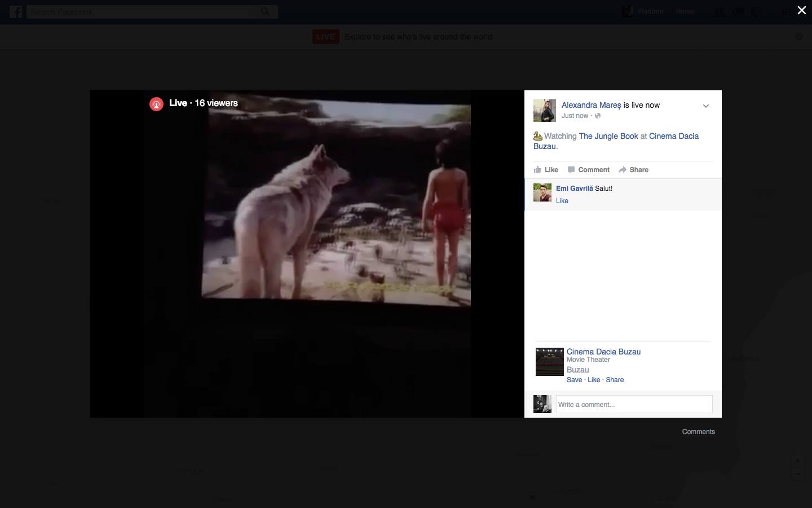Click the Facebook logo in the top bar
This screenshot has height=508, width=812.
coord(16,11)
